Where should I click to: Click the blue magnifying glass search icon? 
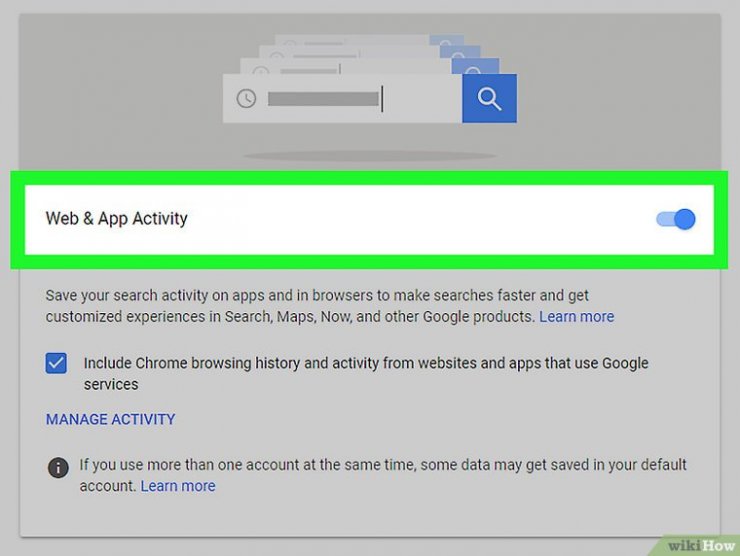(x=489, y=98)
